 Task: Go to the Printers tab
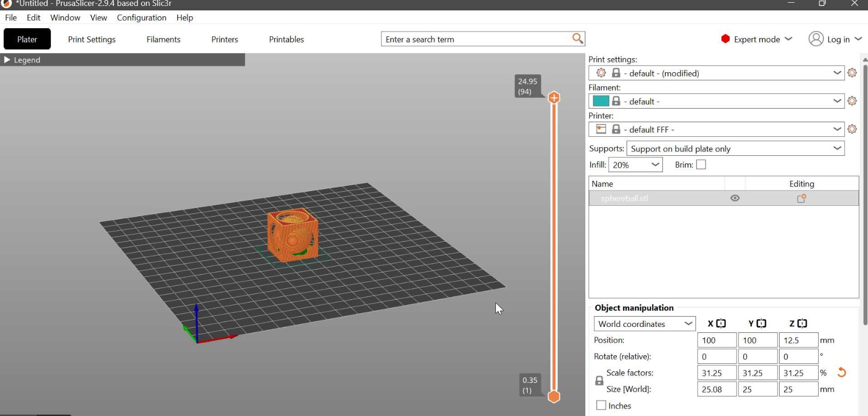click(225, 39)
